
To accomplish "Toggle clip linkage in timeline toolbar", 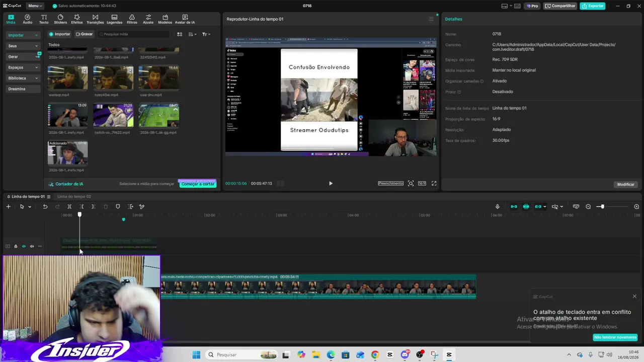I will click(538, 207).
